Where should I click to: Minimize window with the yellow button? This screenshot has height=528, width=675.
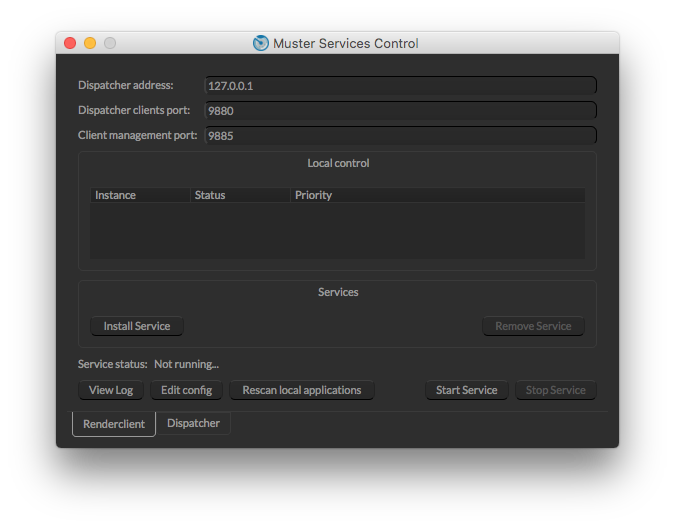(90, 43)
